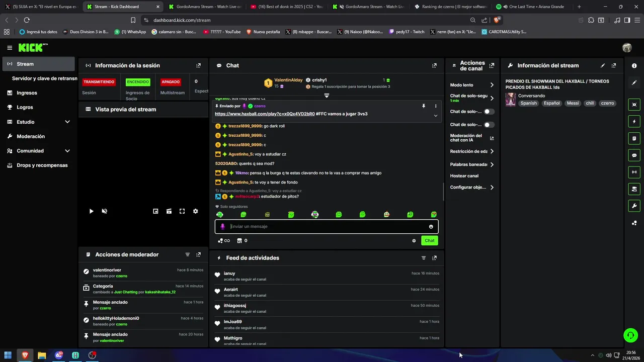The image size is (644, 362).
Task: Enter fullscreen on the stream preview
Action: coord(182,211)
